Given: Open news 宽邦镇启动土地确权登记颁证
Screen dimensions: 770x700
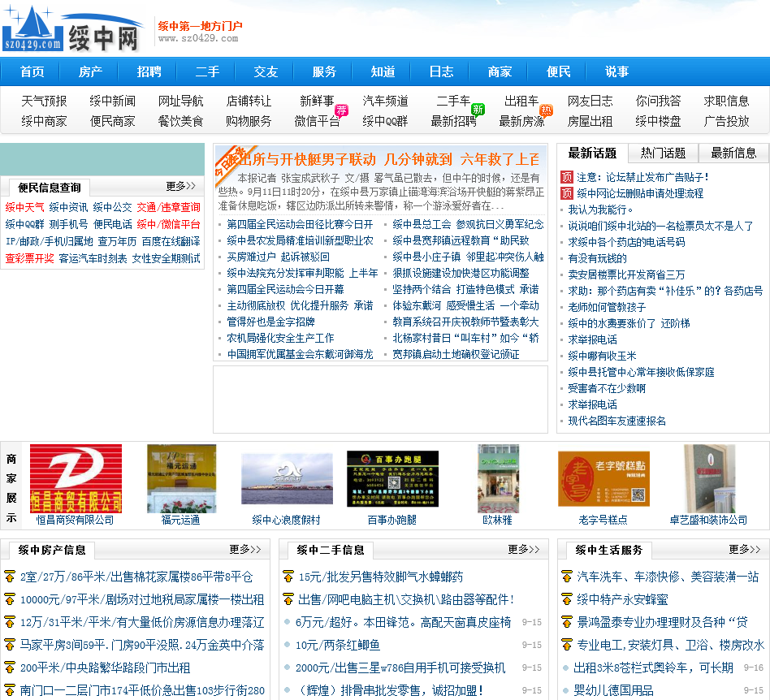Looking at the screenshot, I should click(x=456, y=354).
